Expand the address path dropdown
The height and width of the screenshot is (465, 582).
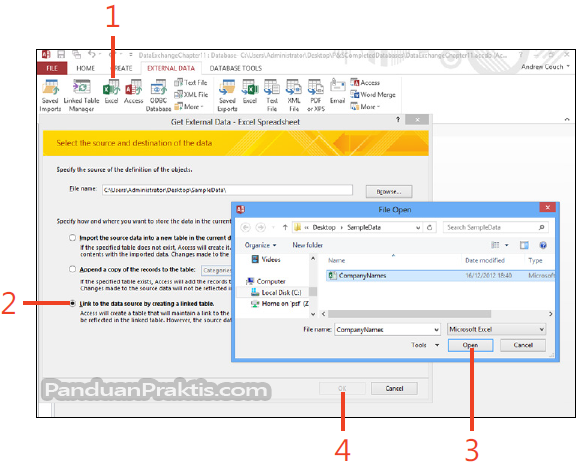(x=418, y=227)
